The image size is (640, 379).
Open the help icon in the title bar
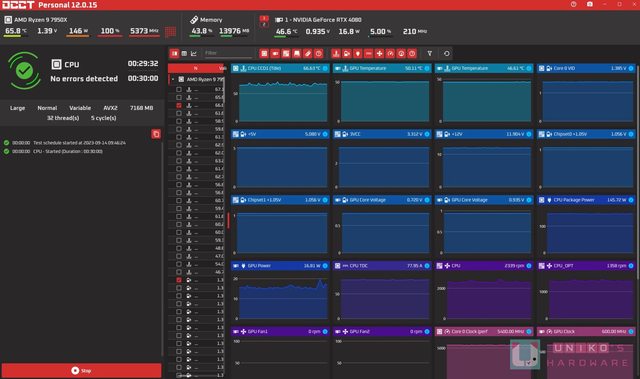click(573, 4)
